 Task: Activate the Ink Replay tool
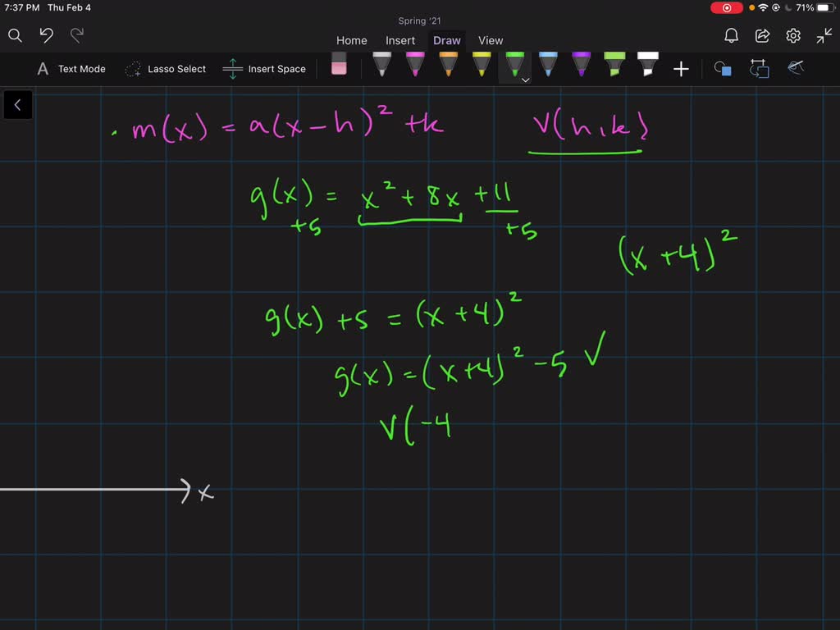click(795, 69)
